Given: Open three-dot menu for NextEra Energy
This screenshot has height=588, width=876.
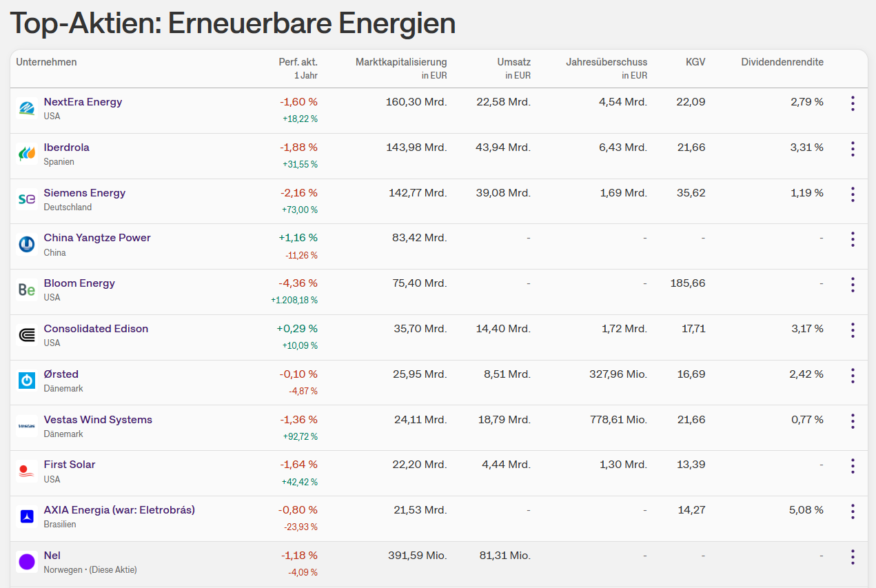Looking at the screenshot, I should pos(853,103).
